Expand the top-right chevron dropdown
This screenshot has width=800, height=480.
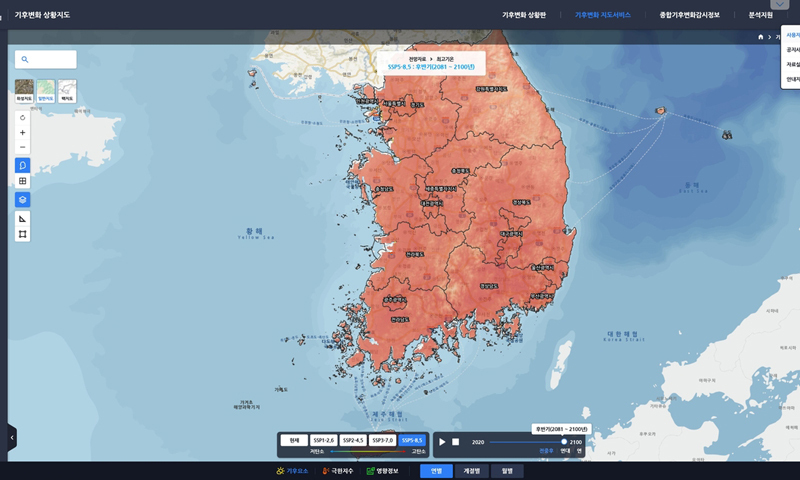coord(780,5)
